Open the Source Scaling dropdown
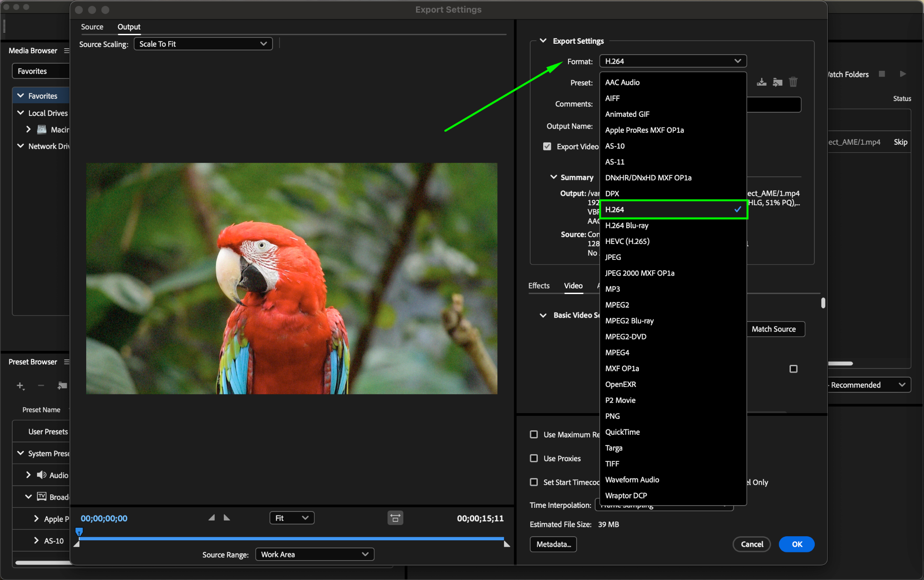924x580 pixels. pos(203,44)
